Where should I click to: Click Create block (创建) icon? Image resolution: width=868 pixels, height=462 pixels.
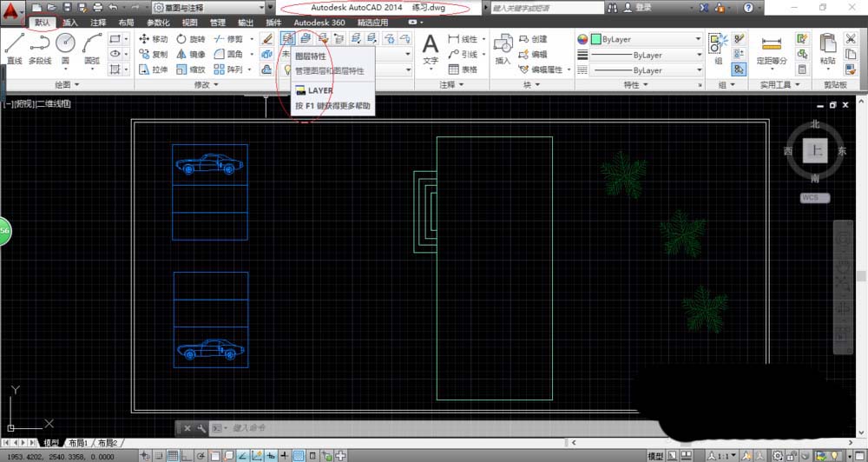pyautogui.click(x=533, y=39)
